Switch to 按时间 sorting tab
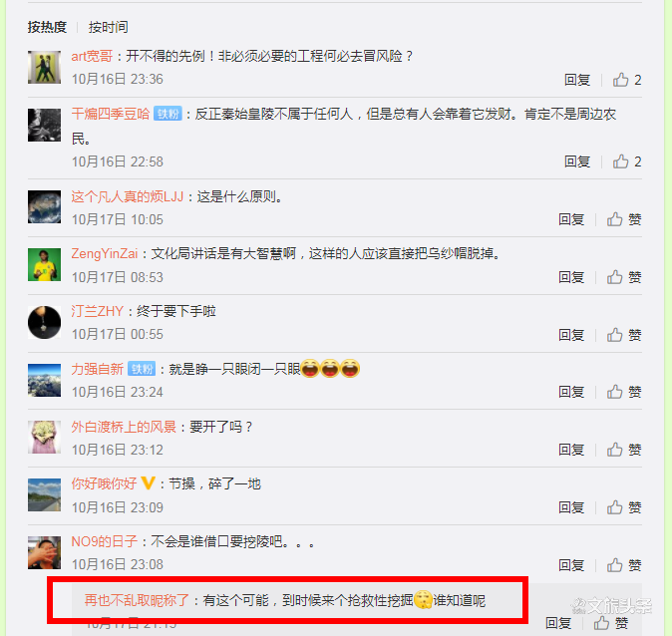This screenshot has width=672, height=636. pos(108,27)
